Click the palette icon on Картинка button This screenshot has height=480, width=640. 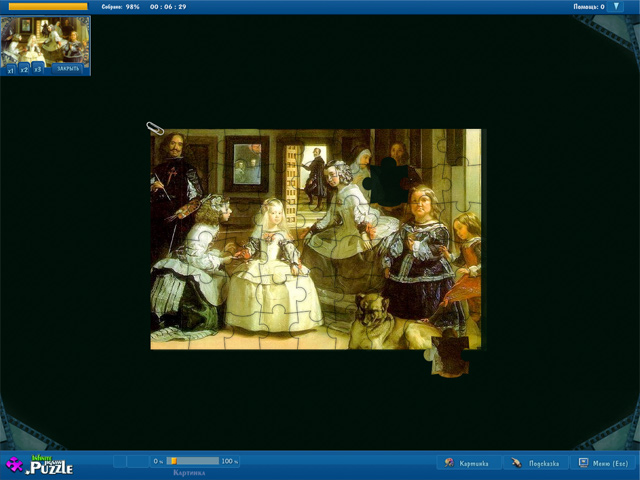pos(450,463)
